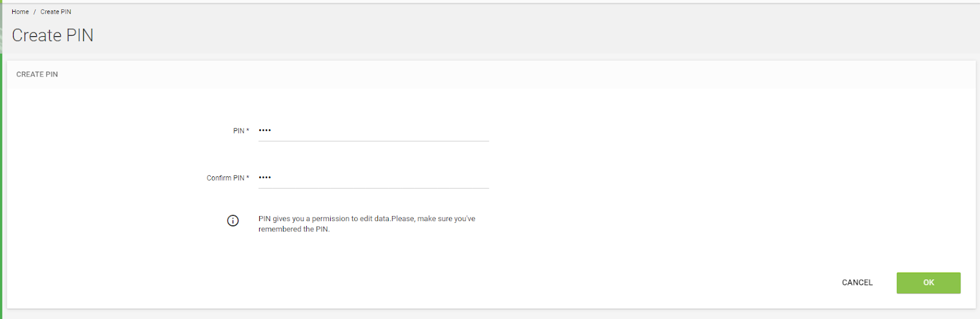Screen dimensions: 980x319
Task: Go to the Home breadcrumb link
Action: tap(20, 12)
